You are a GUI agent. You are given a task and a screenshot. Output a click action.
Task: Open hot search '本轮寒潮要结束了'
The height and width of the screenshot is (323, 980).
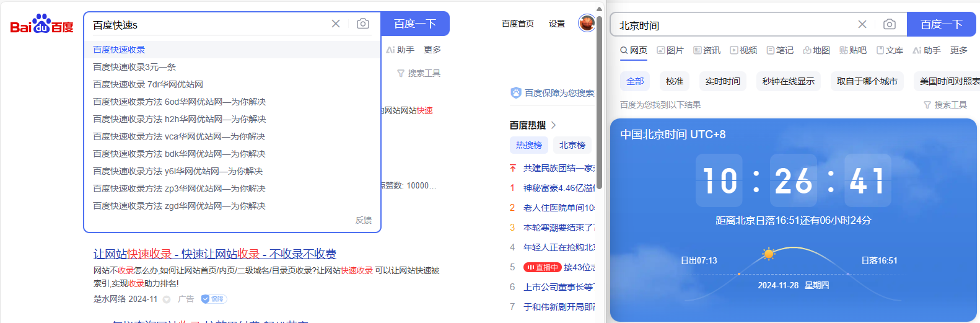point(558,228)
